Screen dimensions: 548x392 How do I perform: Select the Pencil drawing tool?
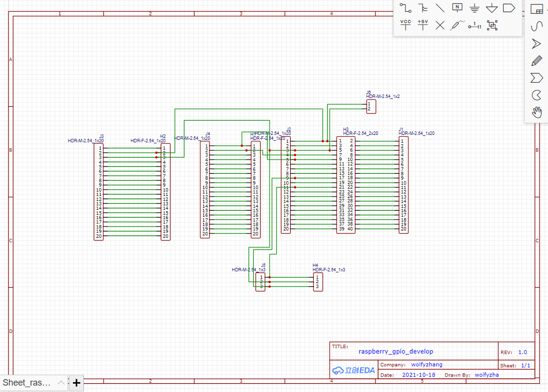click(x=536, y=60)
